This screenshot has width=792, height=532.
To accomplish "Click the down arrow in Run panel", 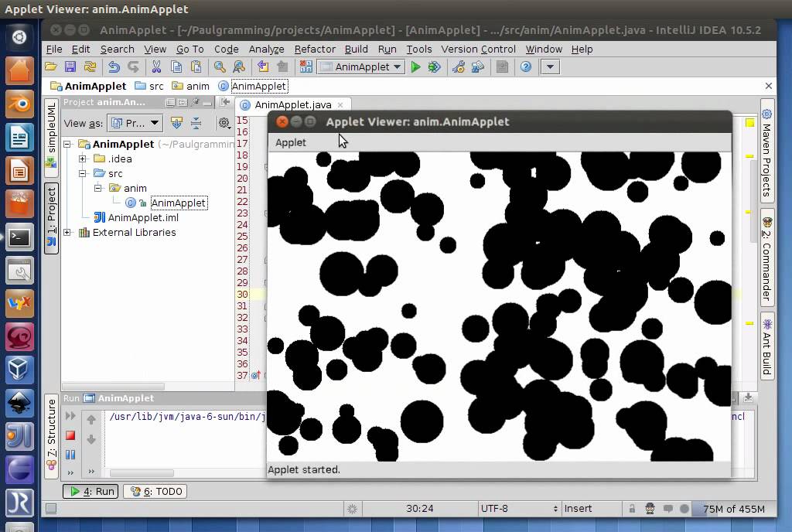I will tap(91, 440).
